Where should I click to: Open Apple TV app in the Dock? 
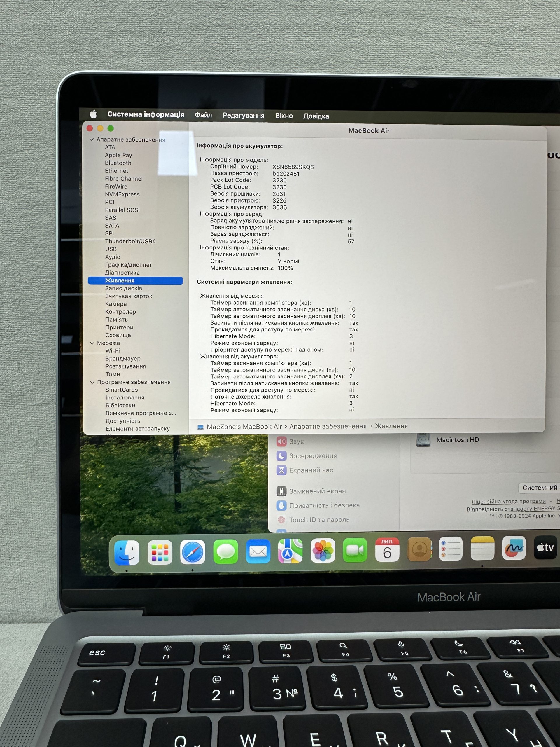point(545,547)
